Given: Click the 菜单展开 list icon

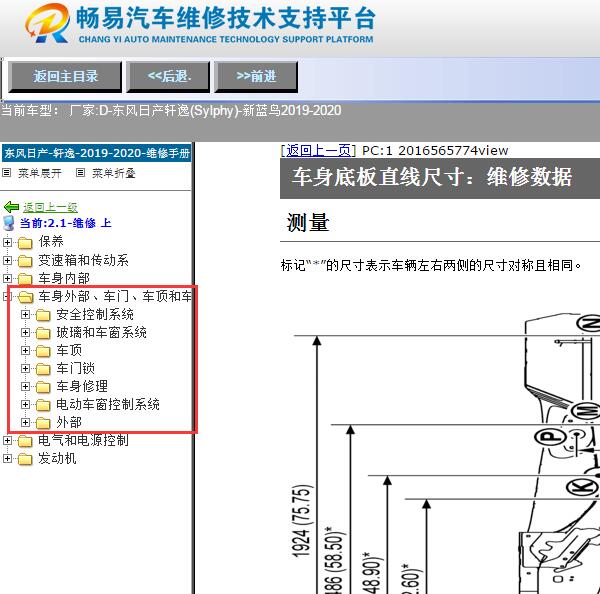Looking at the screenshot, I should tap(7, 173).
